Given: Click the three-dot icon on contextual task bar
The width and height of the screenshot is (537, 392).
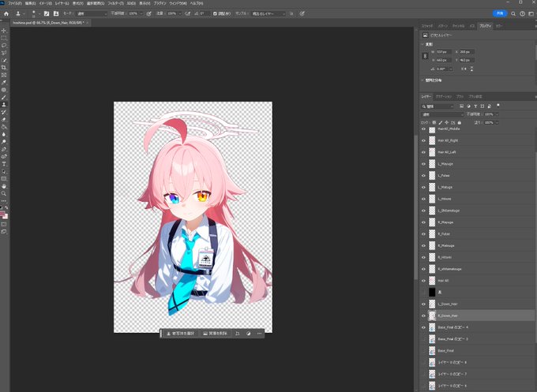Looking at the screenshot, I should (x=259, y=334).
